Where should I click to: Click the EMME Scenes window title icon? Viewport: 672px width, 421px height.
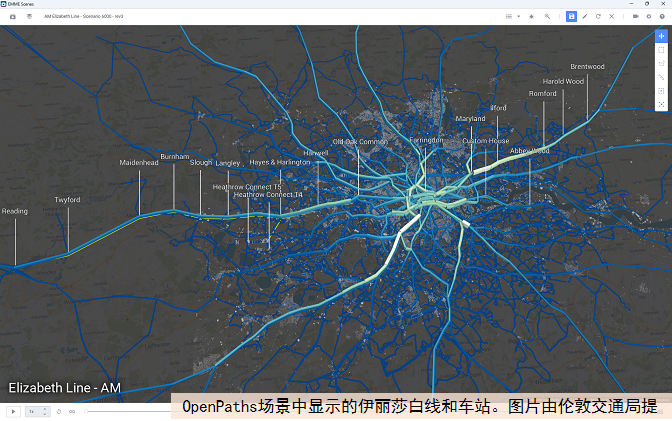click(x=4, y=4)
